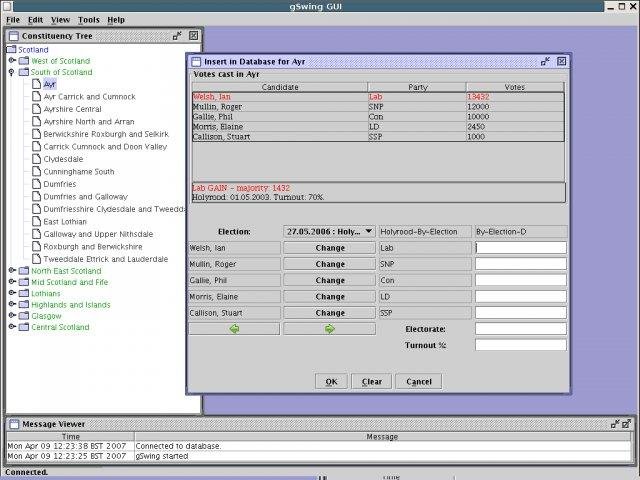Focus the SSP votes input field
Image resolution: width=640 pixels, height=480 pixels.
point(521,313)
